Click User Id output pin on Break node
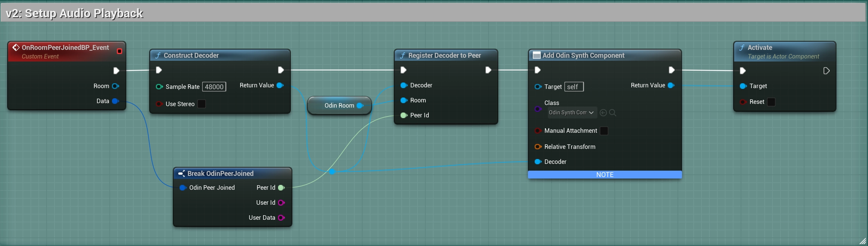868x246 pixels. pos(281,202)
